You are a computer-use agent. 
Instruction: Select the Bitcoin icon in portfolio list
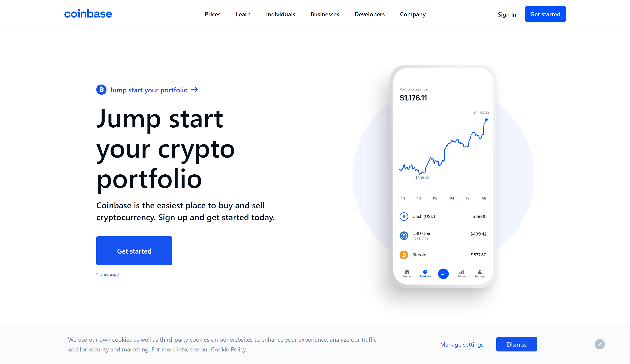[404, 255]
